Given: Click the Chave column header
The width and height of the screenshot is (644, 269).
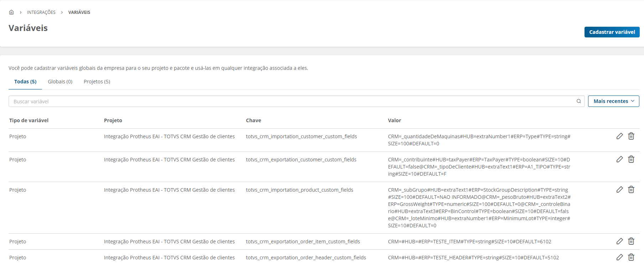Looking at the screenshot, I should [254, 120].
